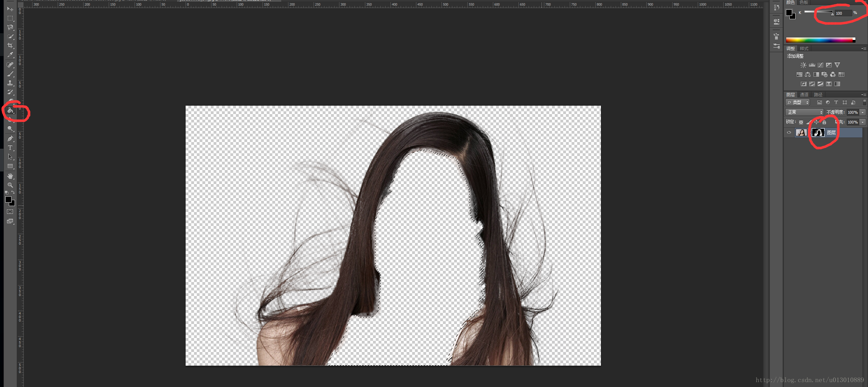868x387 pixels.
Task: Select the Eyedropper tool
Action: coord(10,55)
